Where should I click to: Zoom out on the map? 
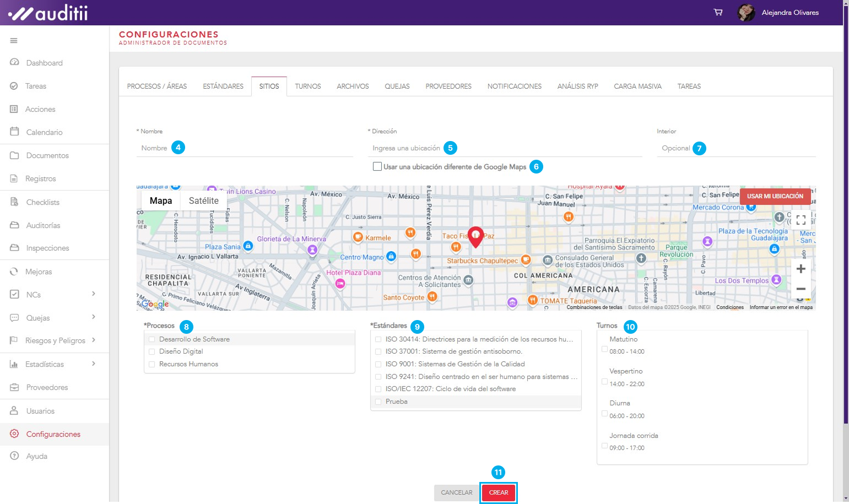coord(801,289)
